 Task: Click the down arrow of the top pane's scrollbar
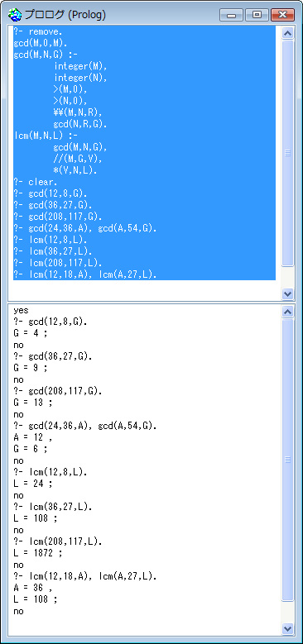(x=288, y=293)
